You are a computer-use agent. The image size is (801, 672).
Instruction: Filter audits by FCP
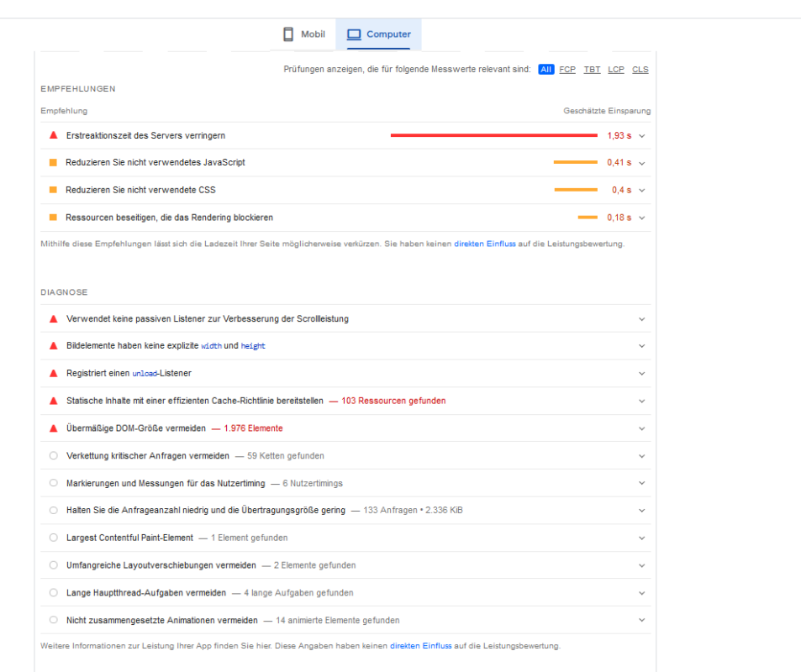tap(567, 70)
